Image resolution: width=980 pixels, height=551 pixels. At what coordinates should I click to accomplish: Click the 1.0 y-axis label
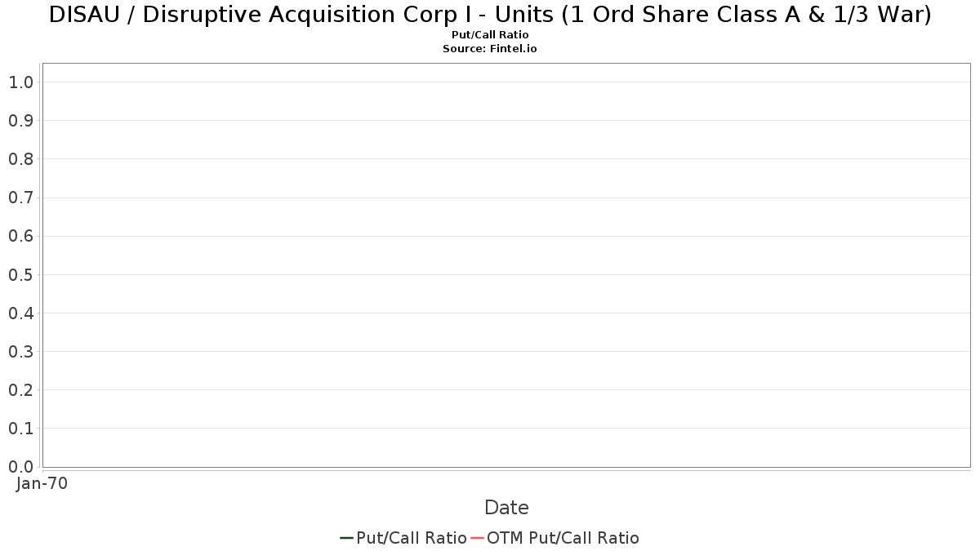[20, 82]
